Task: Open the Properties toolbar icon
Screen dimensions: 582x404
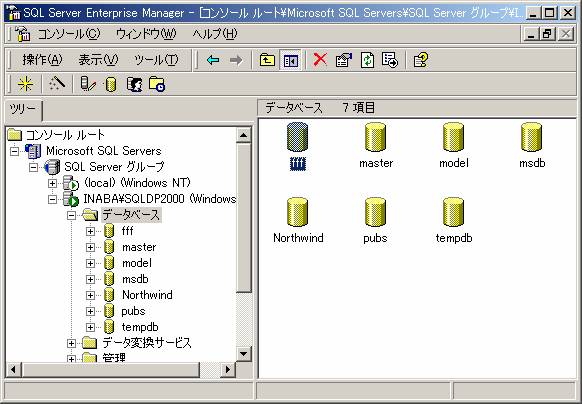Action: (344, 60)
